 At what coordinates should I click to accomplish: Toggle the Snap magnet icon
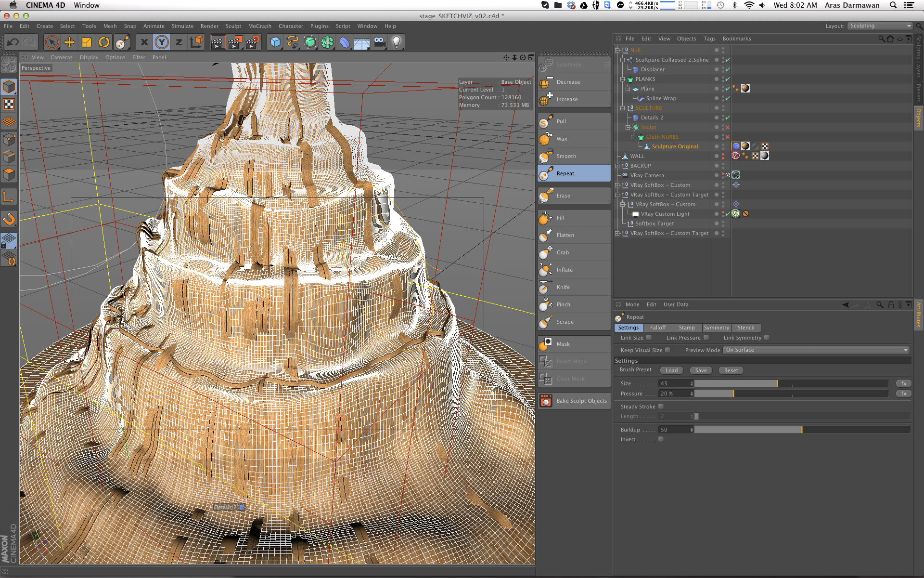point(9,219)
